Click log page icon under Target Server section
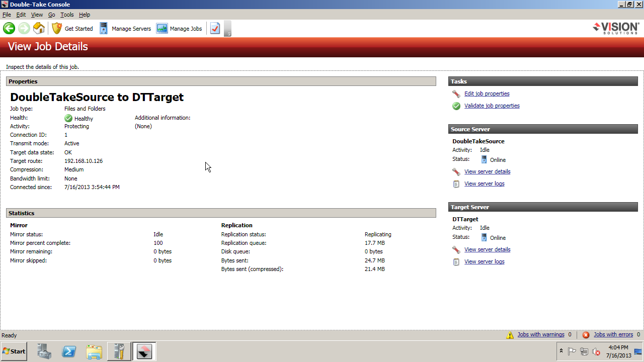This screenshot has width=644, height=362. click(x=456, y=262)
